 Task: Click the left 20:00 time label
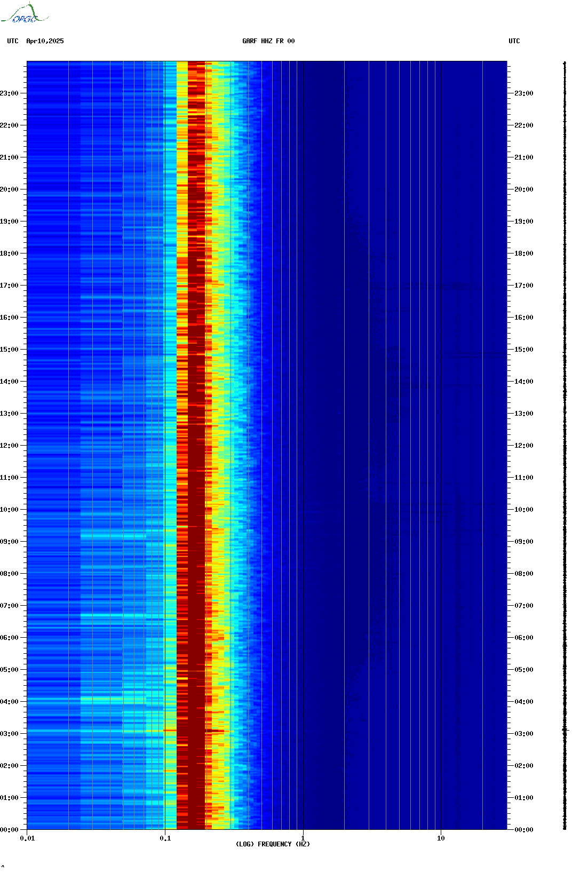tap(9, 189)
